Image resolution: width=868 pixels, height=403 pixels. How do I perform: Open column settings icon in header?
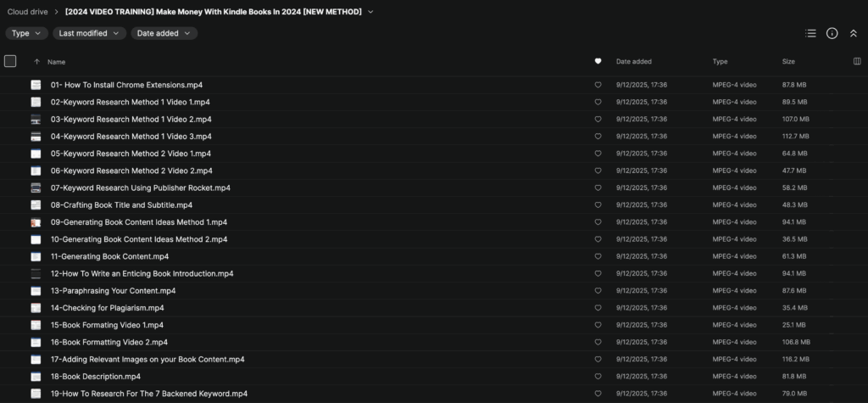(x=857, y=61)
